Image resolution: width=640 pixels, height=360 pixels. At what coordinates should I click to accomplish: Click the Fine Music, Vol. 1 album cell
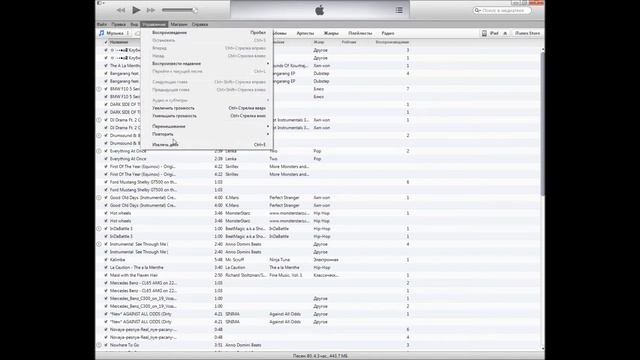pos(286,275)
